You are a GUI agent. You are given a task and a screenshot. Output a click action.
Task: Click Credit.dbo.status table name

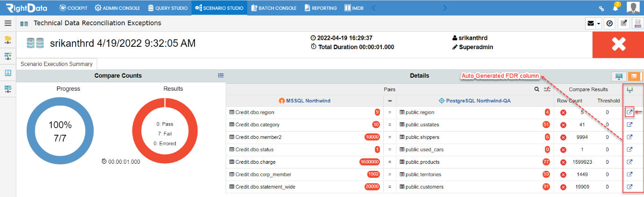(255, 150)
